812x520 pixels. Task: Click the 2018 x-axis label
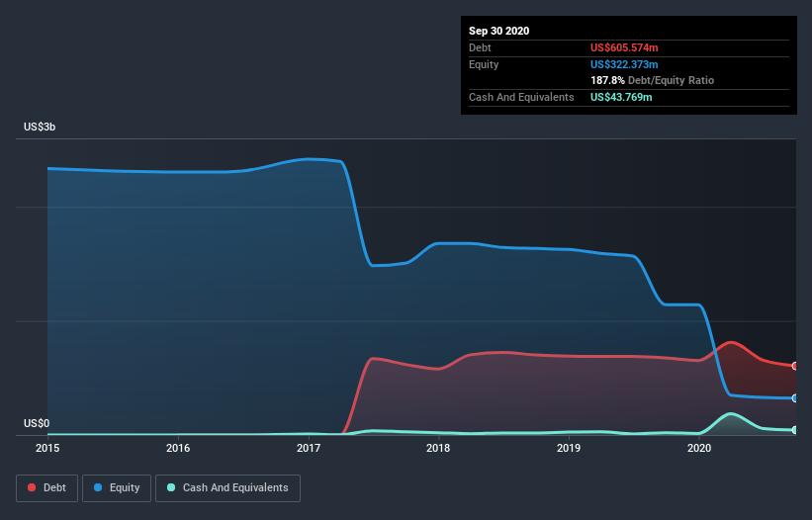438,448
